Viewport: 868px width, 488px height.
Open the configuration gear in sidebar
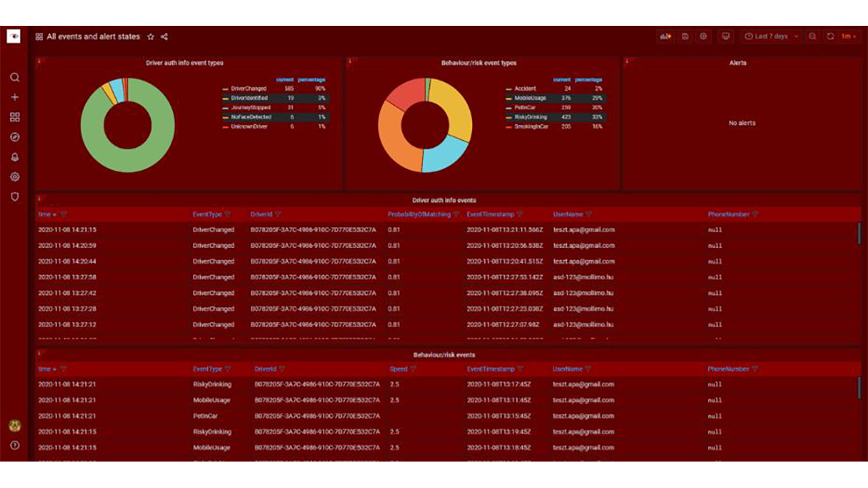(x=14, y=177)
